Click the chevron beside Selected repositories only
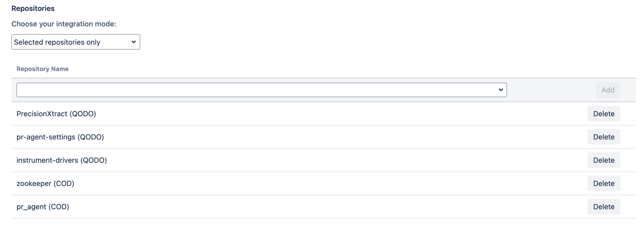The height and width of the screenshot is (230, 644). (x=134, y=42)
